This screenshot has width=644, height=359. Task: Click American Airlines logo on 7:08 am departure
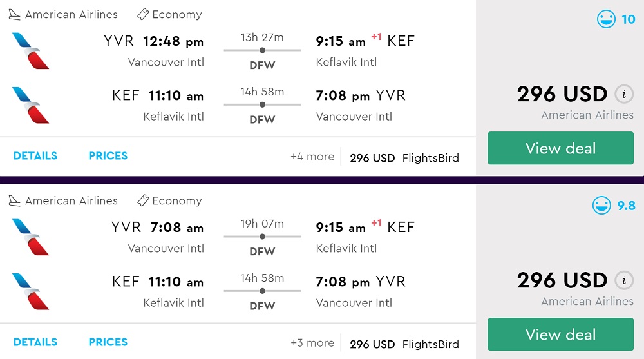tap(30, 237)
